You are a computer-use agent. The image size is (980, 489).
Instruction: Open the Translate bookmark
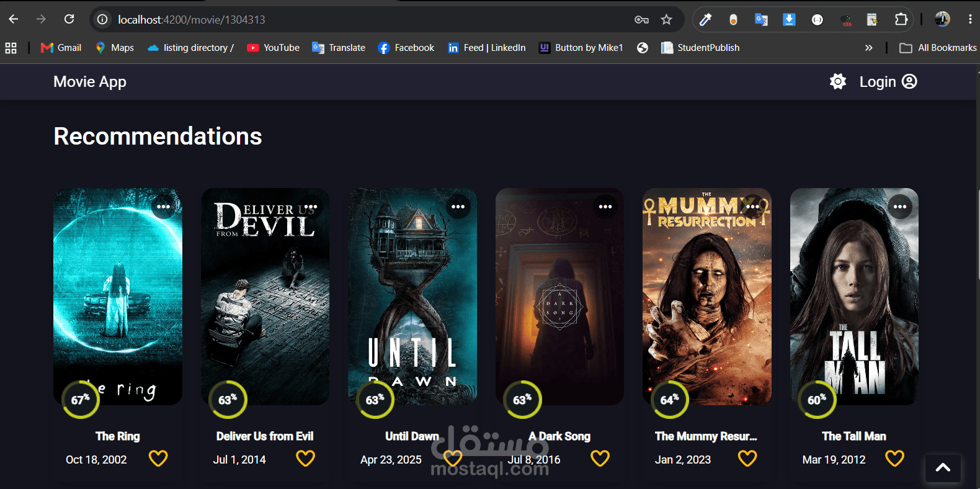point(339,48)
